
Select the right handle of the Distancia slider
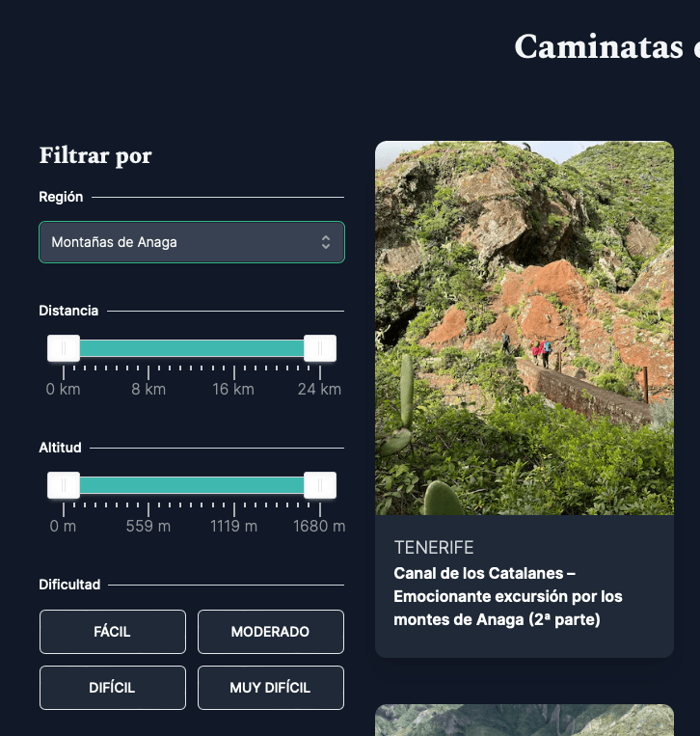coord(319,348)
